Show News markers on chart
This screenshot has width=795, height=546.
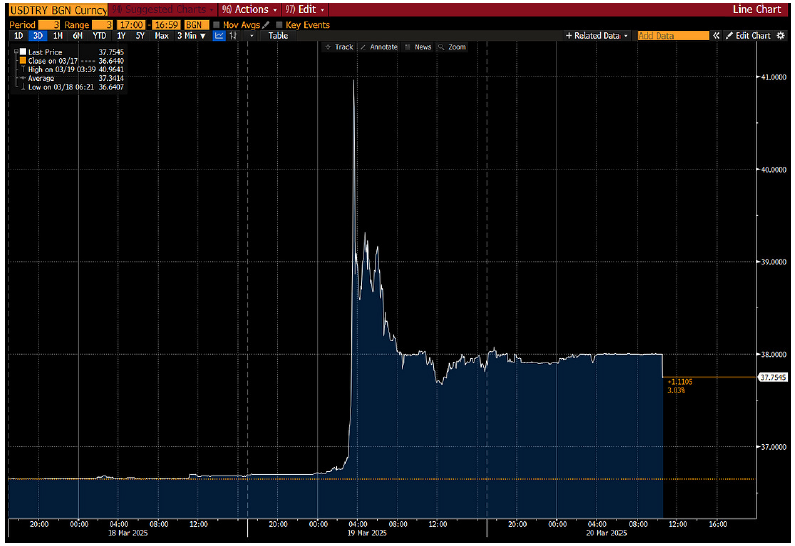pos(419,47)
